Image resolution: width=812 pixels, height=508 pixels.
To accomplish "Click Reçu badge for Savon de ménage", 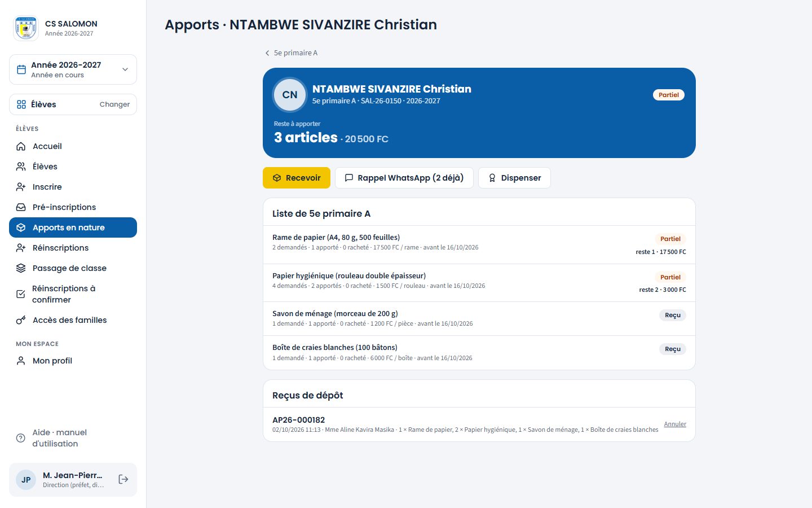I will point(673,315).
